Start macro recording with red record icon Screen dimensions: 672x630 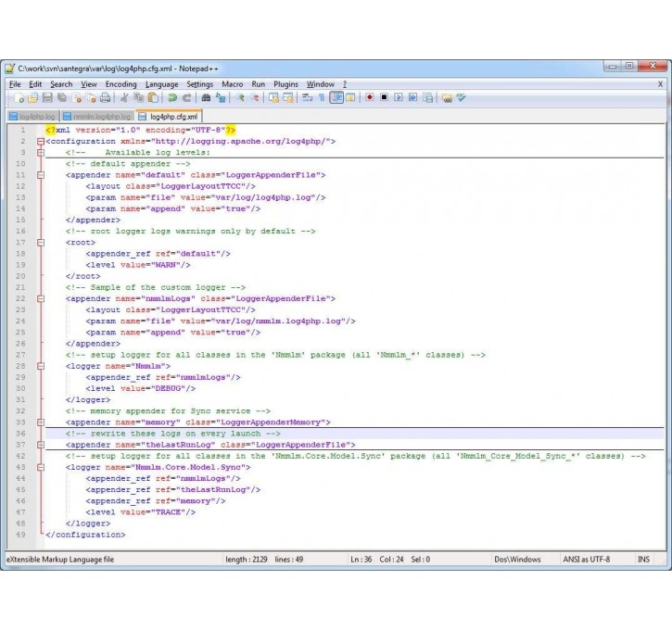point(369,97)
